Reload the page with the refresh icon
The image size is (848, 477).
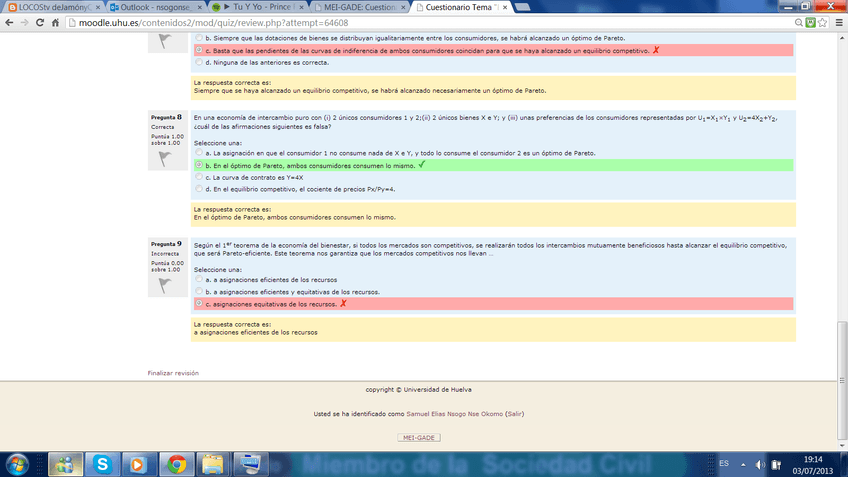39,23
